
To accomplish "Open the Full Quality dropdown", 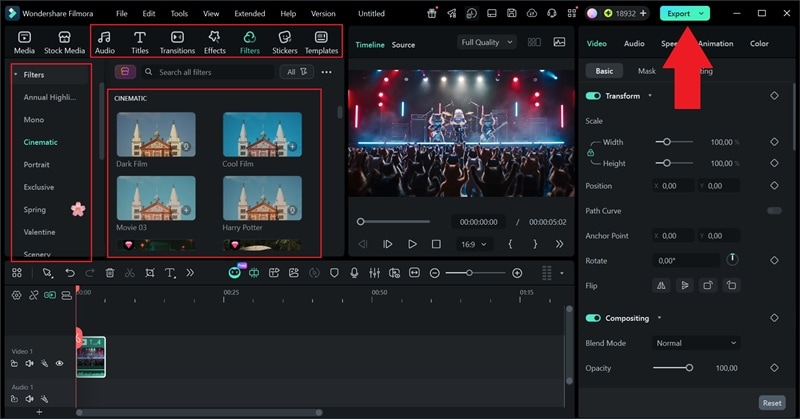I will [x=486, y=42].
